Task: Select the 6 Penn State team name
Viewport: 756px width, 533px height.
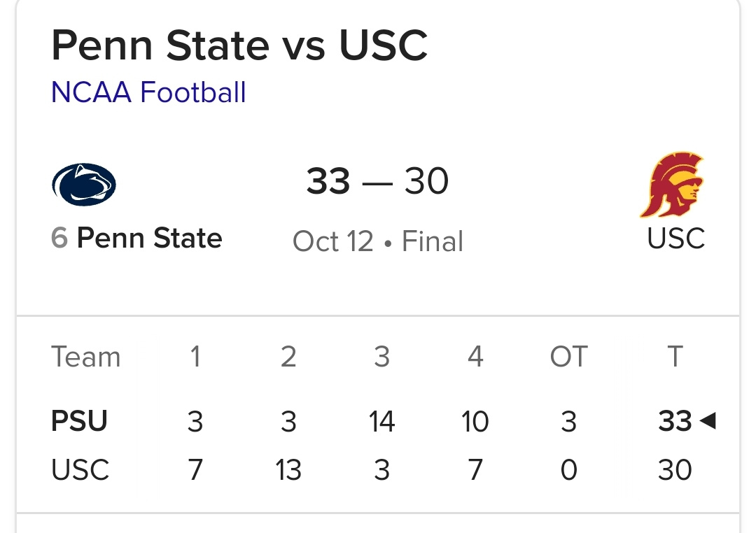Action: point(137,239)
